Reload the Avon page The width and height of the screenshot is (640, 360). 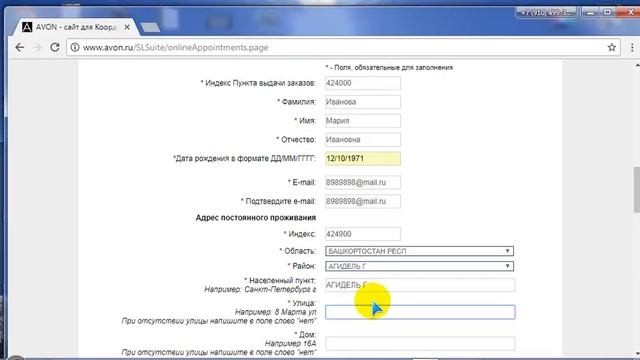55,47
